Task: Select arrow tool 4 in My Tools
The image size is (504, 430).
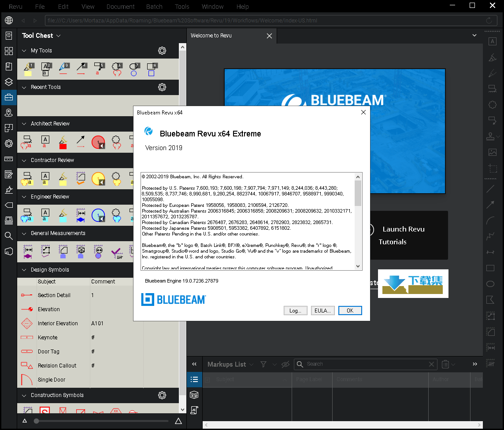Action: (x=82, y=69)
